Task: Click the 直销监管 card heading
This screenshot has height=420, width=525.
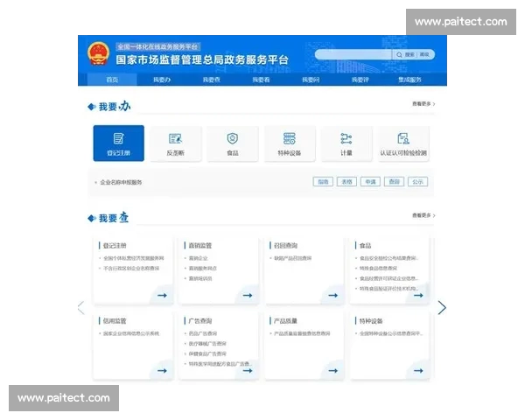Action: click(x=200, y=246)
